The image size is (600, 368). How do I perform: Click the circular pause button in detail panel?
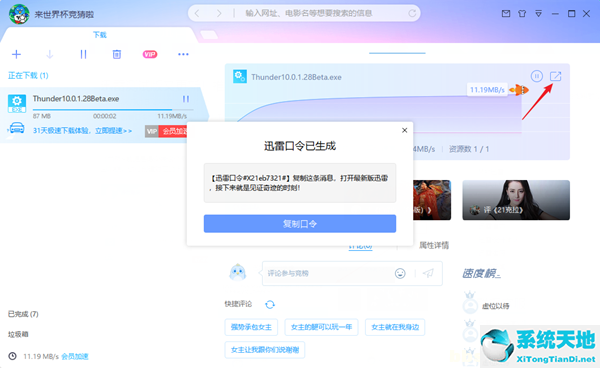click(536, 76)
